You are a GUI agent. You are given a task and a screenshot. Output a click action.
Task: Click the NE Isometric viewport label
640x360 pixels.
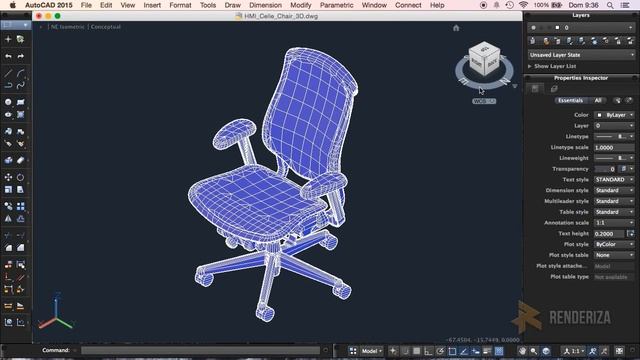click(x=68, y=27)
